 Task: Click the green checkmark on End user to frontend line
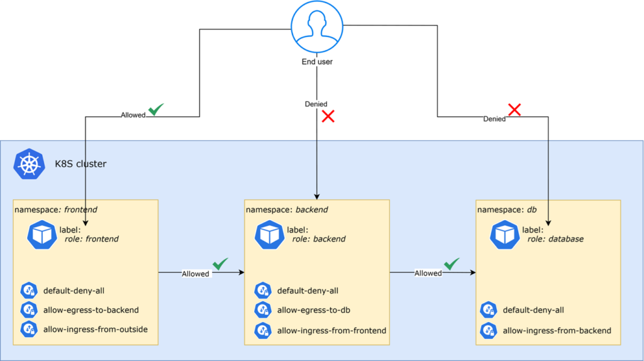tap(155, 111)
